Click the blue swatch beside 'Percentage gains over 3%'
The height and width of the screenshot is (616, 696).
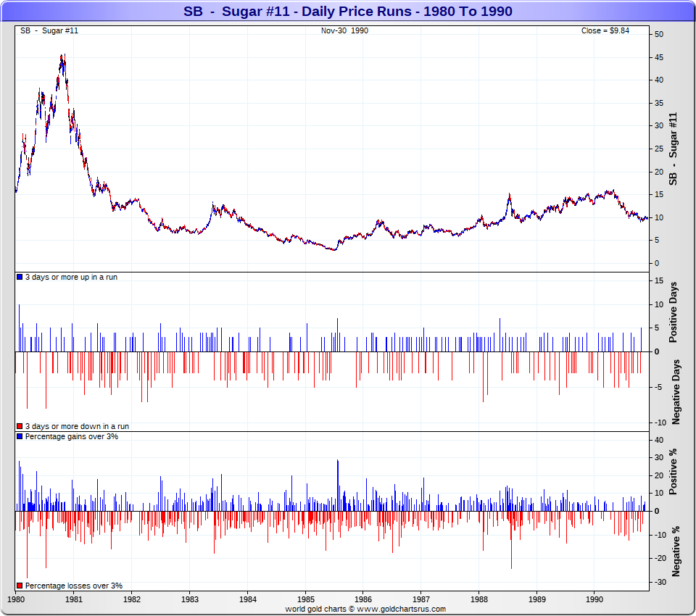[20, 437]
